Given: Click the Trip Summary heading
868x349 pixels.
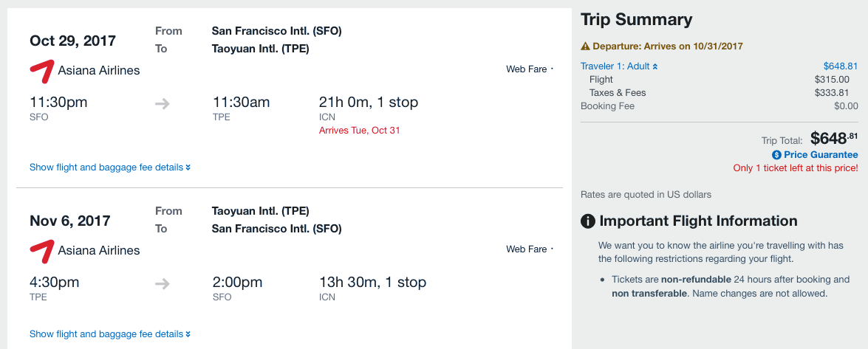Looking at the screenshot, I should pos(636,20).
